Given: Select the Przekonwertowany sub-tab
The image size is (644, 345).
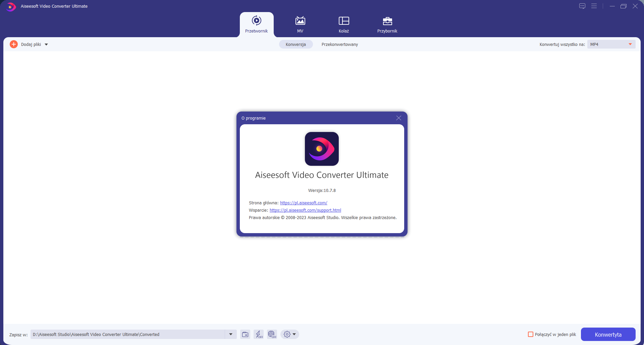Looking at the screenshot, I should (340, 44).
